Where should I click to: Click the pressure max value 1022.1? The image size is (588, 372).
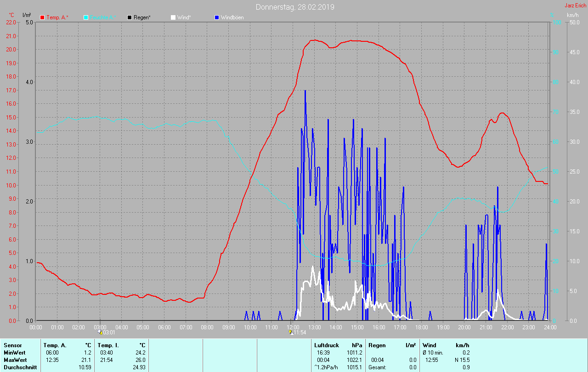(354, 360)
